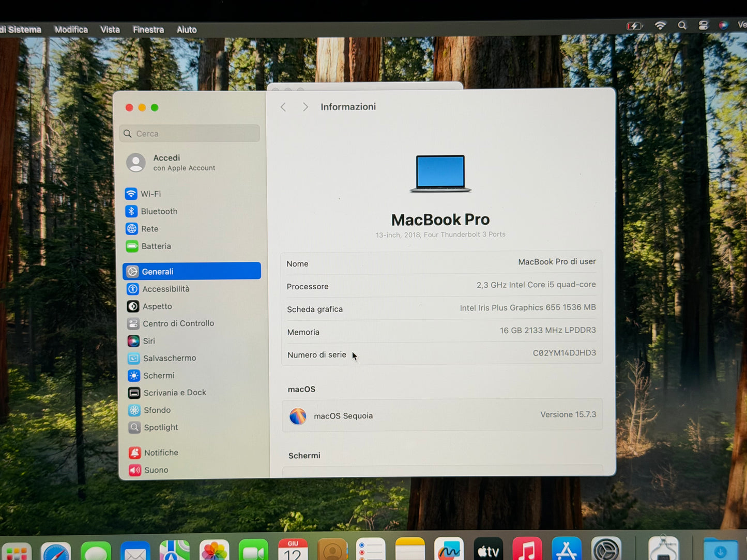
Task: Open Calendar from the Dock
Action: tap(293, 550)
